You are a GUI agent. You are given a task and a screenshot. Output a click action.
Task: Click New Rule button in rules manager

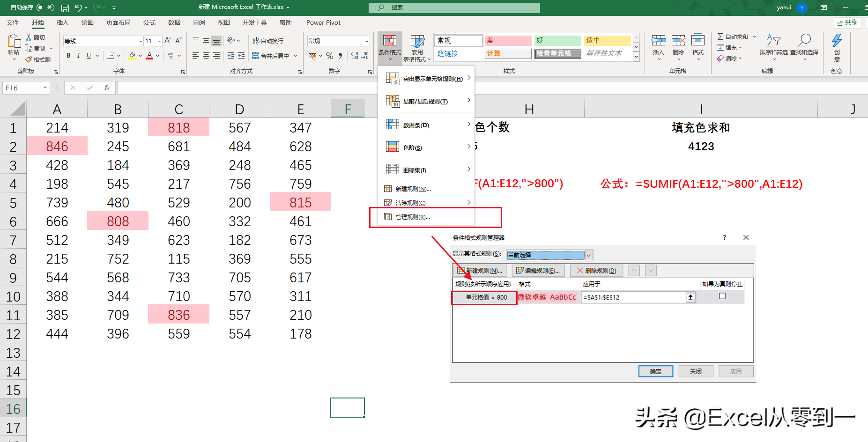480,271
